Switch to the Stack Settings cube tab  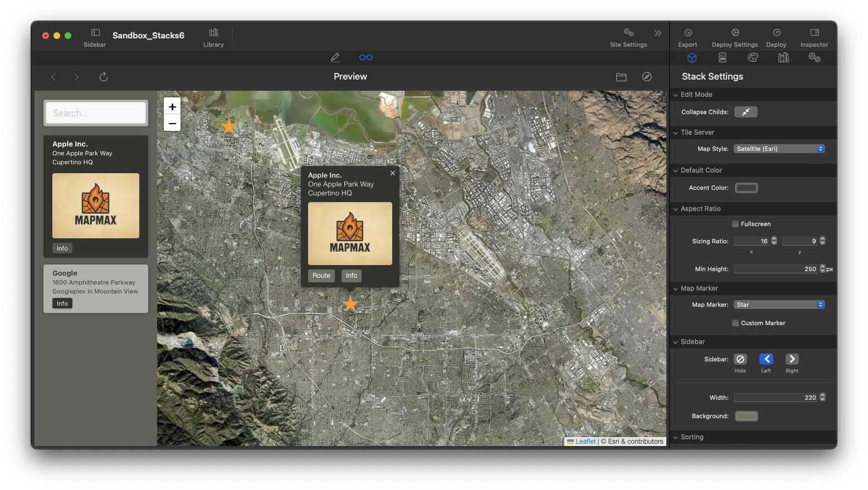click(692, 57)
